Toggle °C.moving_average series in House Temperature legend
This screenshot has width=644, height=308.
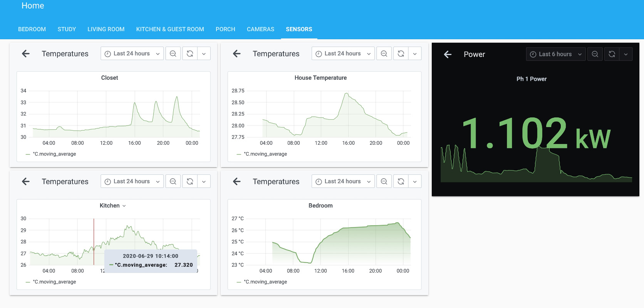(265, 154)
